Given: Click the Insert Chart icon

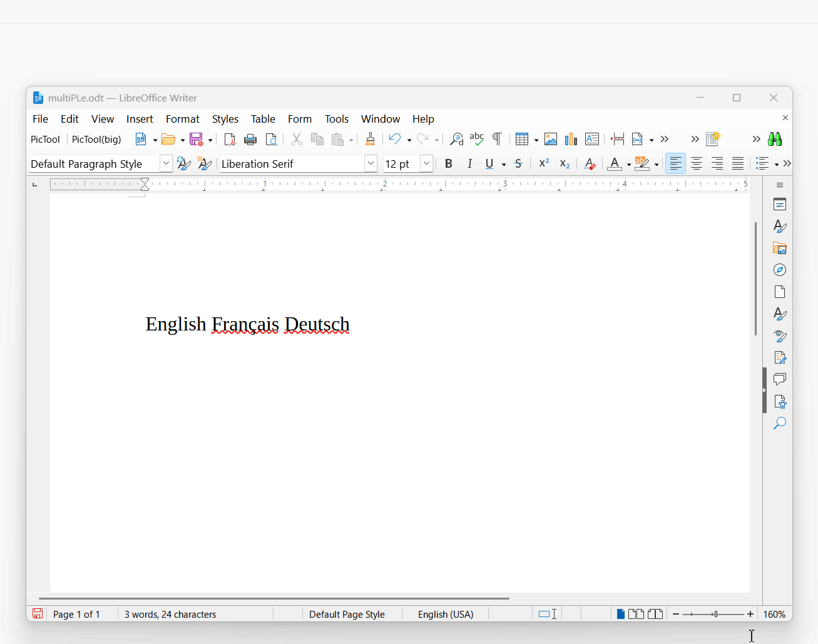Looking at the screenshot, I should pos(571,139).
